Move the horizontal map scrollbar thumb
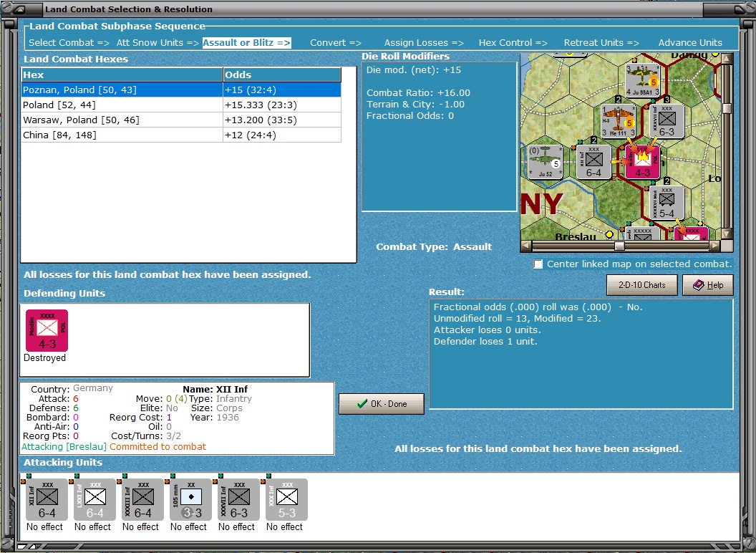 (619, 246)
